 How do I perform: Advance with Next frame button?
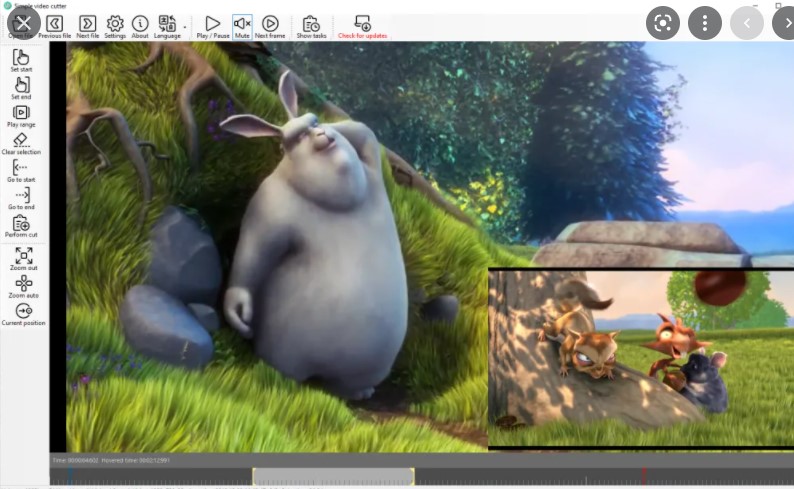(x=270, y=27)
